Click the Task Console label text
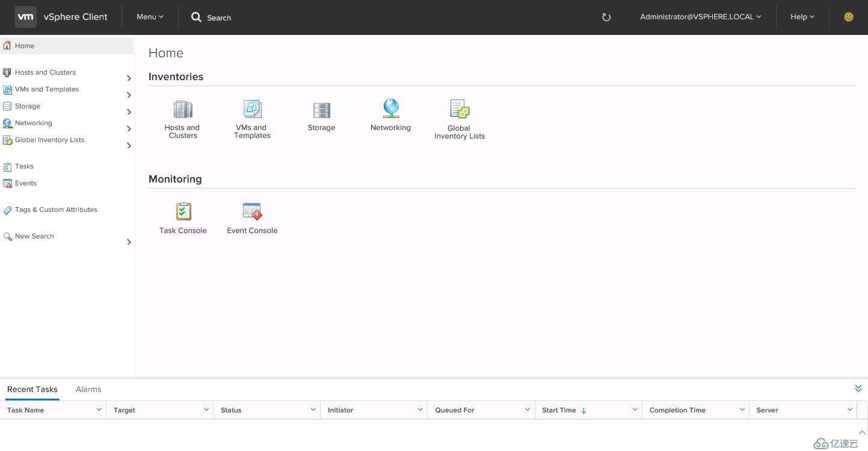The width and height of the screenshot is (868, 451). pyautogui.click(x=183, y=231)
